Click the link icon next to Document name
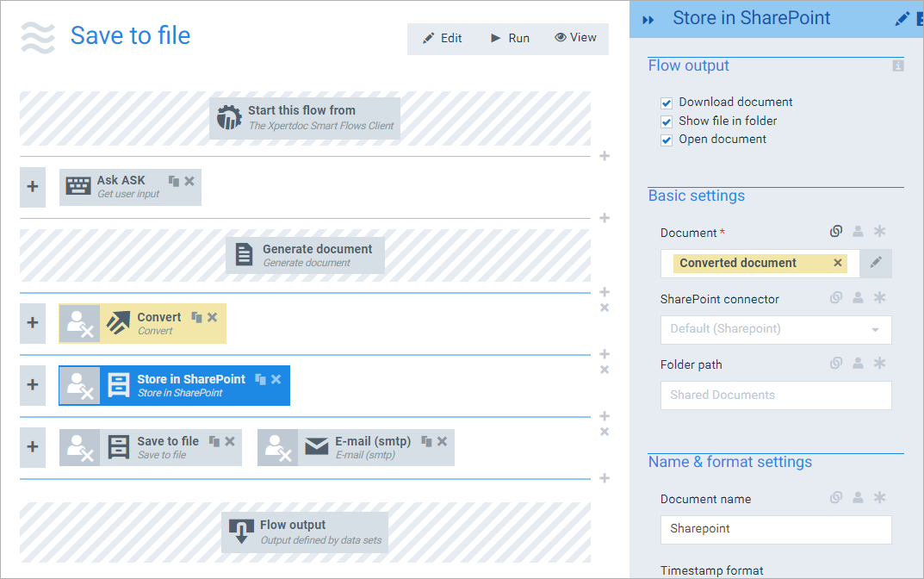924x579 pixels. [835, 498]
